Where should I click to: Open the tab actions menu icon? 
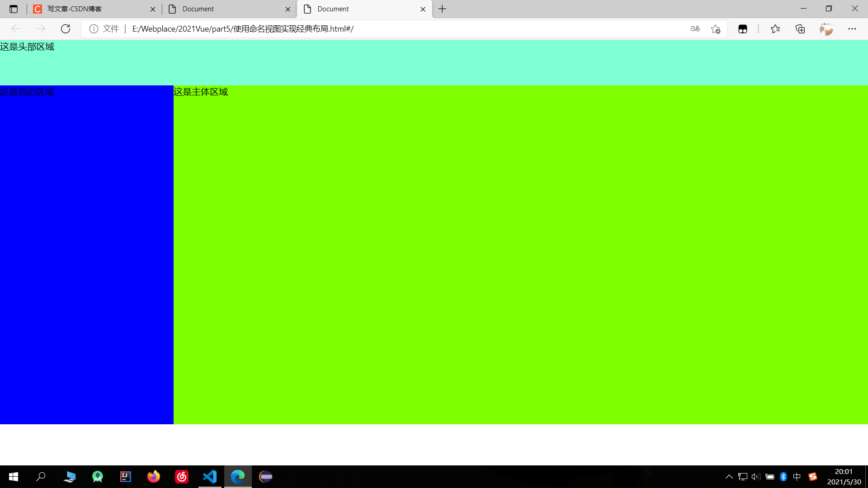pos(14,9)
